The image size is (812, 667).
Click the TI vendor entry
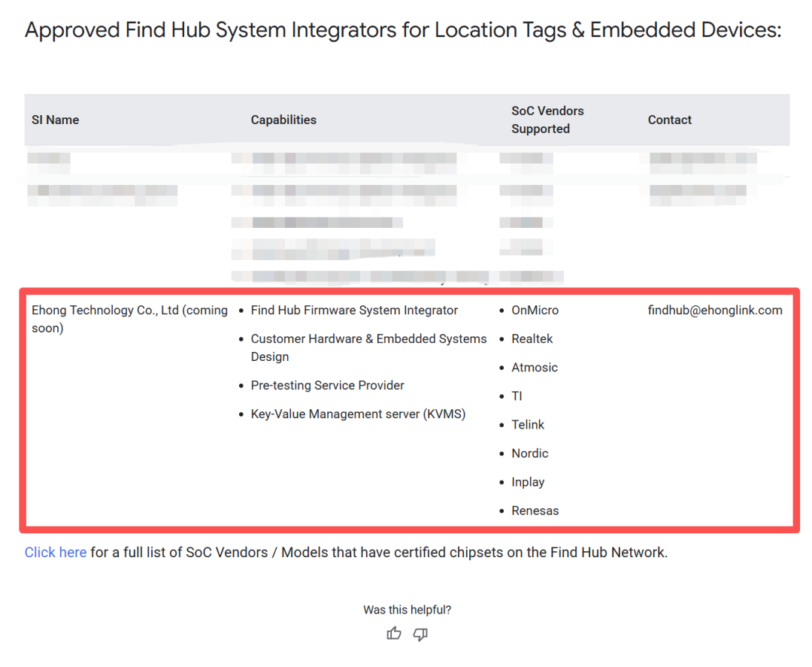pos(517,396)
